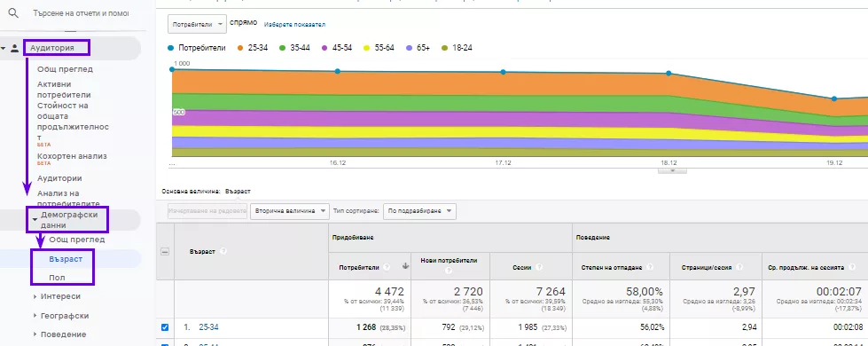The image size is (868, 346).
Task: Click the orange 25-34 legend swatch
Action: coord(241,48)
